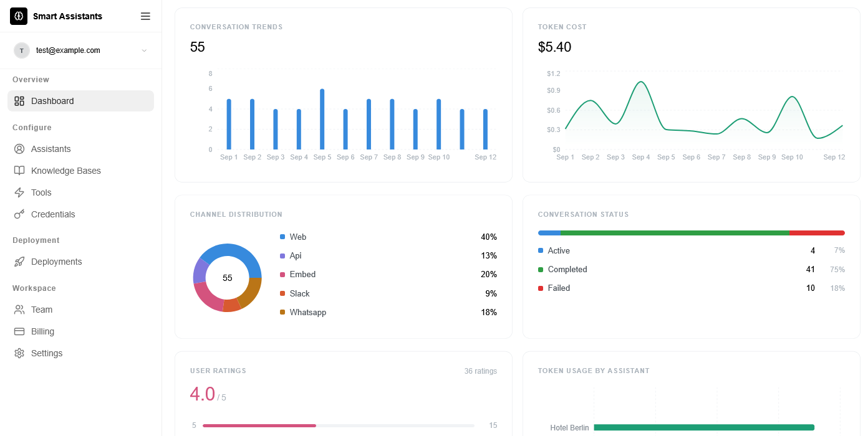Click the Channel Distribution heading
Image resolution: width=868 pixels, height=436 pixels.
(x=236, y=214)
